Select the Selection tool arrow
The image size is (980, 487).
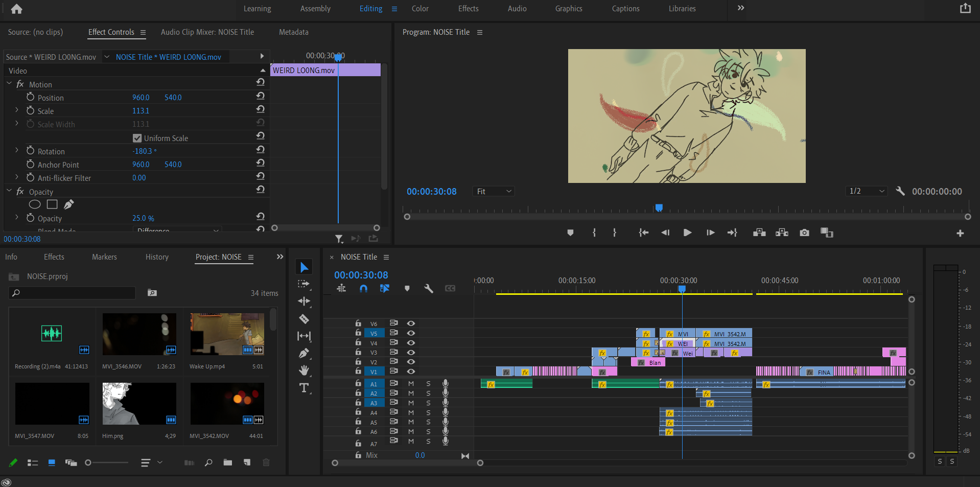click(304, 267)
